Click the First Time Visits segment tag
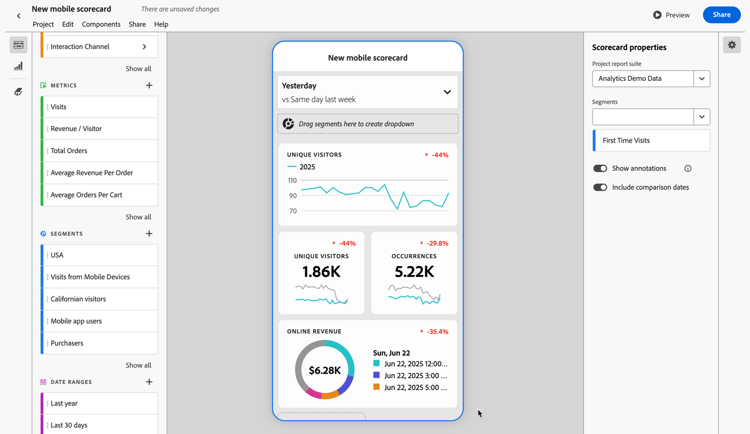This screenshot has height=434, width=750. (x=651, y=141)
